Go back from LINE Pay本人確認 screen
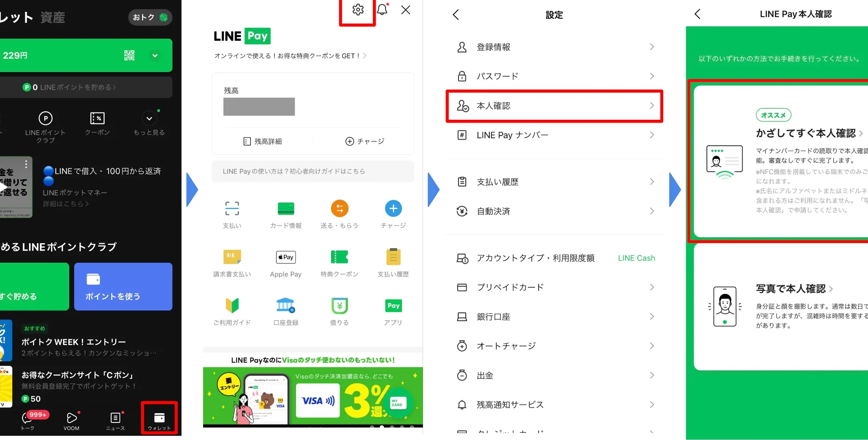The image size is (868, 440). pos(697,14)
